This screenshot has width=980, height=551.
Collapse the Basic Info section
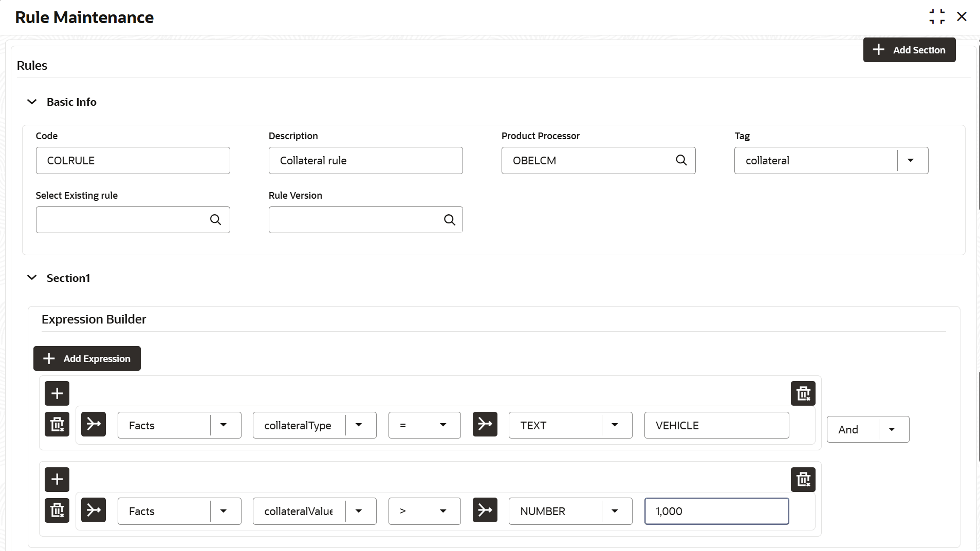(x=32, y=102)
